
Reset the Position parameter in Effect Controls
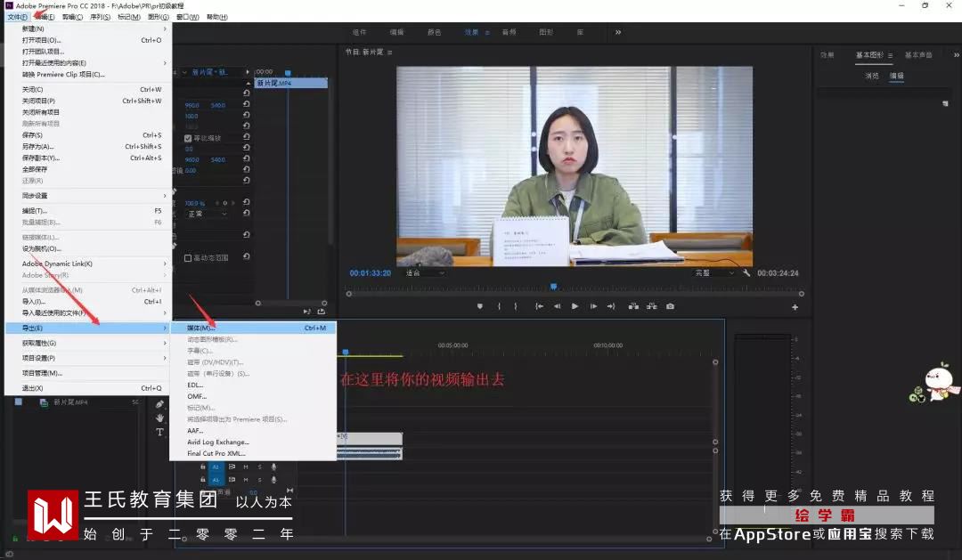[x=246, y=104]
